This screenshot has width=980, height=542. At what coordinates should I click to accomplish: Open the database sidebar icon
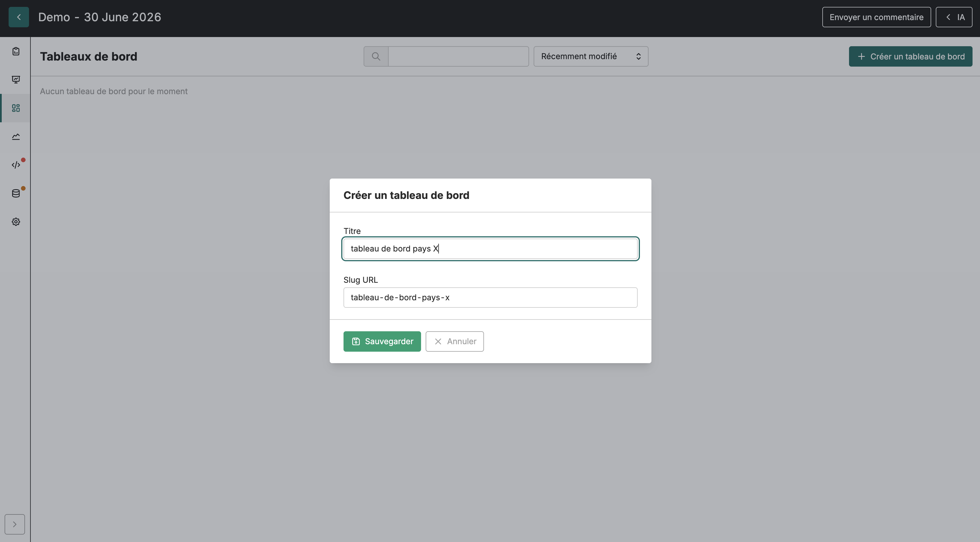tap(16, 193)
